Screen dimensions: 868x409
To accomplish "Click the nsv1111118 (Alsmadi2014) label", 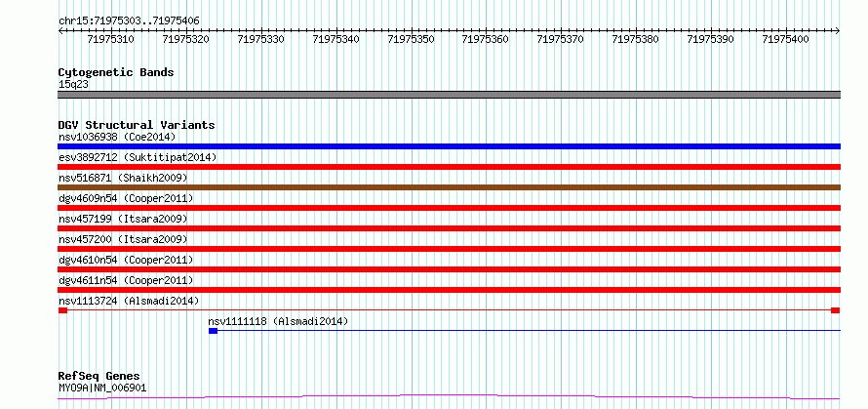I will point(279,321).
